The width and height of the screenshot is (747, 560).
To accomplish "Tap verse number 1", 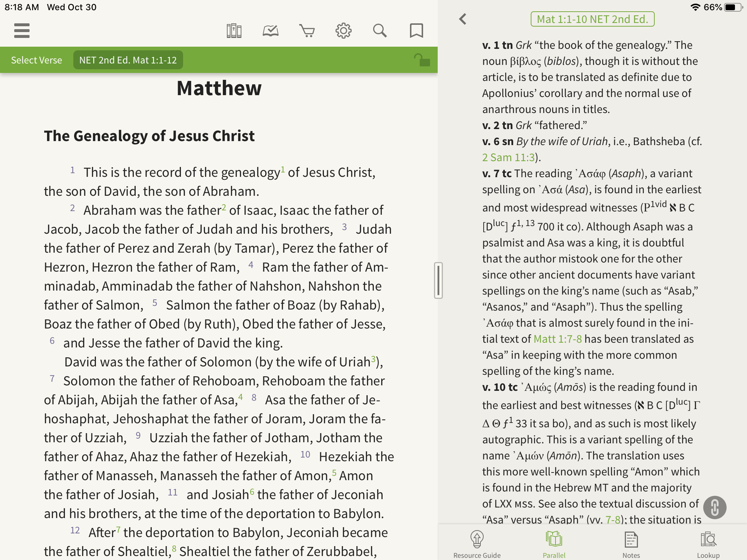I will (73, 170).
